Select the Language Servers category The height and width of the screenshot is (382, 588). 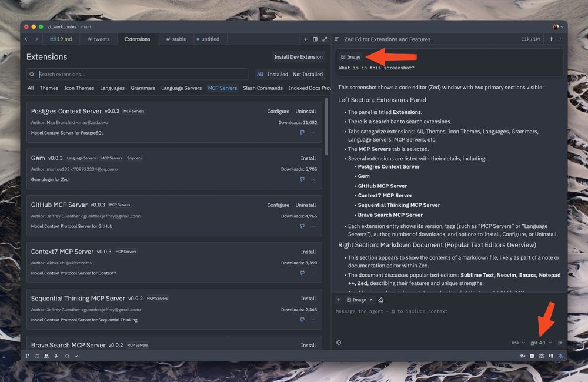click(x=181, y=88)
